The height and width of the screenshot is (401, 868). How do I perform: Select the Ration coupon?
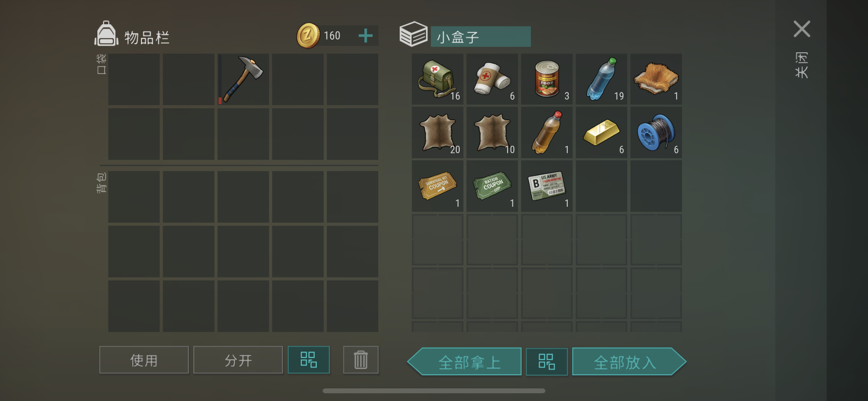(492, 186)
